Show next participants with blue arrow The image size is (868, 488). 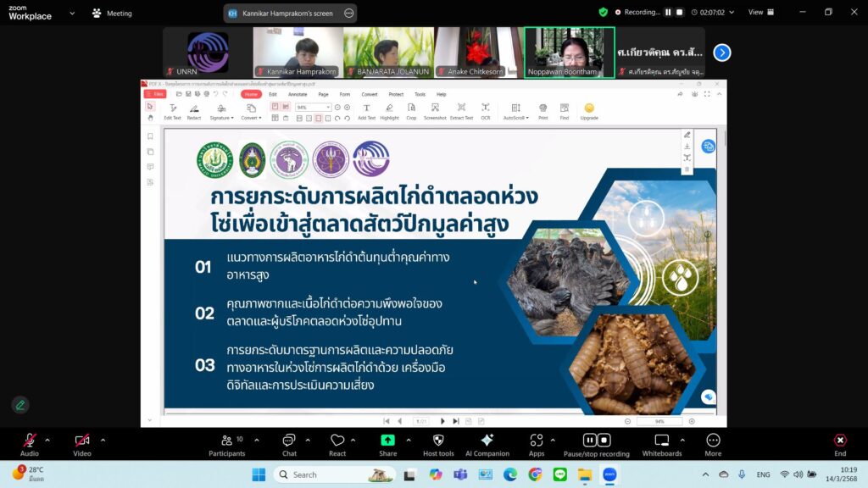[x=722, y=53]
